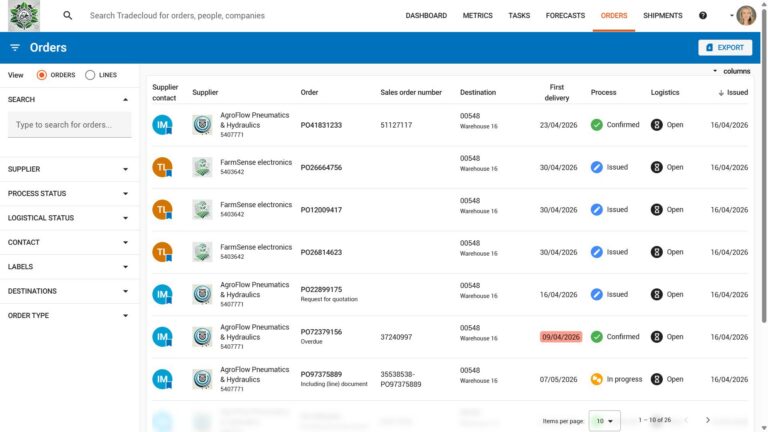Click logistics Open icon for PO26814623

coord(657,252)
